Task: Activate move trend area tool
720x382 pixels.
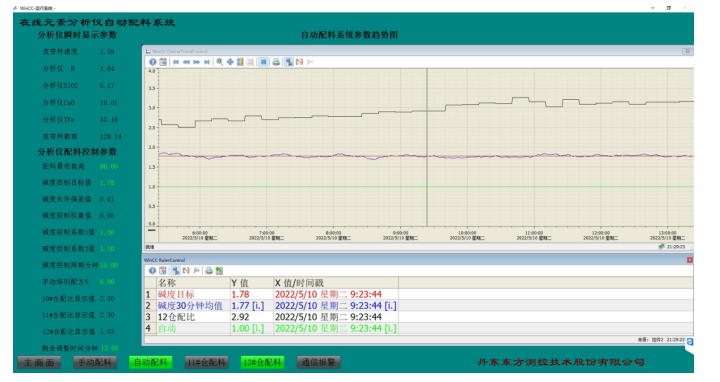Action: pos(230,62)
